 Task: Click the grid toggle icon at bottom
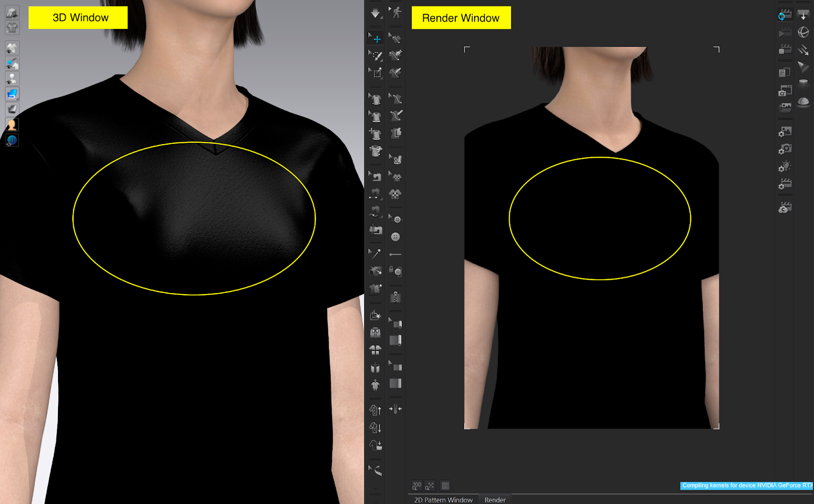[x=445, y=486]
